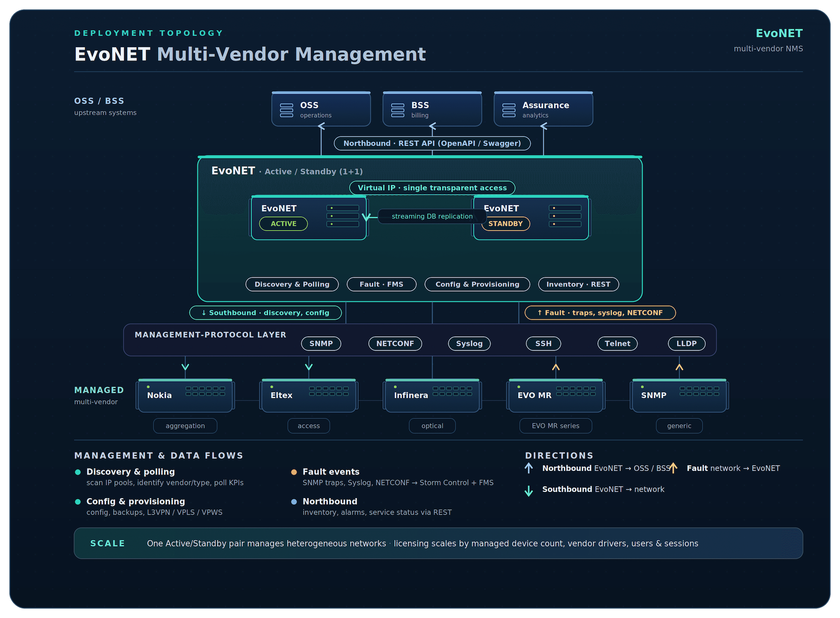Select the Fault traps, syslog, NETCONF pill

coord(600,313)
